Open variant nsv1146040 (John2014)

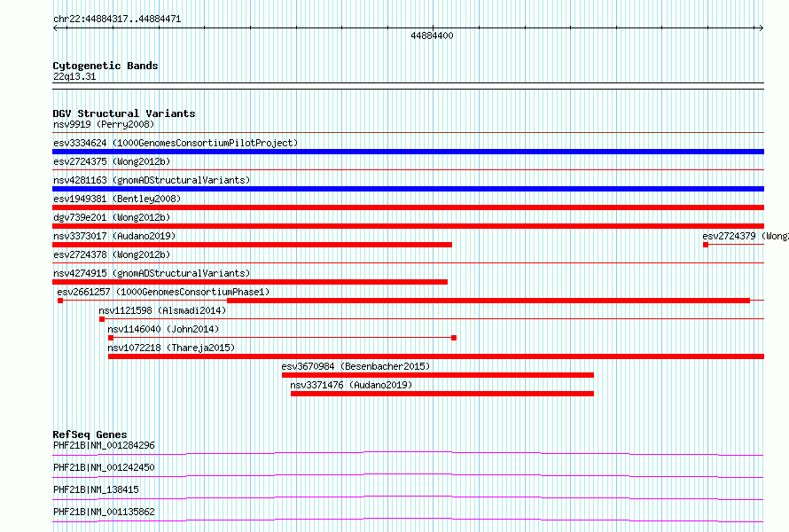pos(163,329)
